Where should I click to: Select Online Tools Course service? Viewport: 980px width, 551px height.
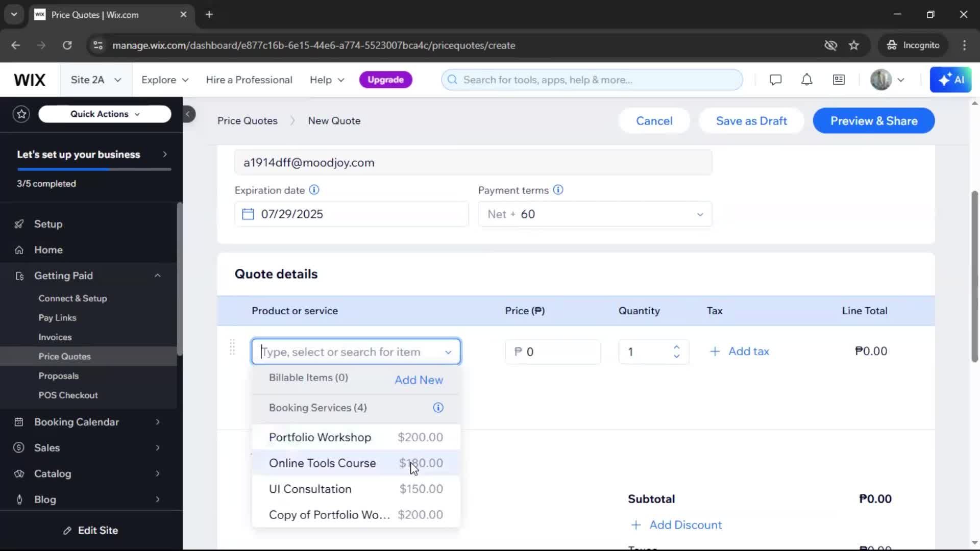356,463
